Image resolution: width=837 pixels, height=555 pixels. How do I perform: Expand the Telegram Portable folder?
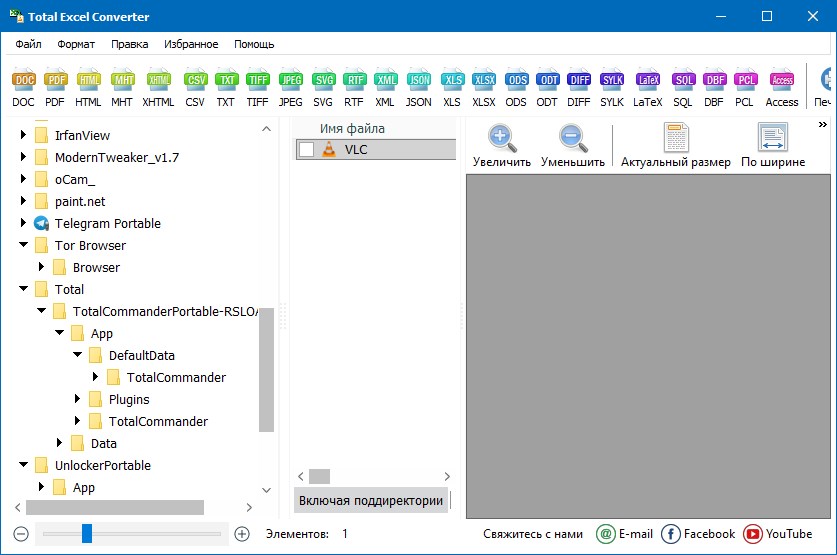(x=23, y=223)
